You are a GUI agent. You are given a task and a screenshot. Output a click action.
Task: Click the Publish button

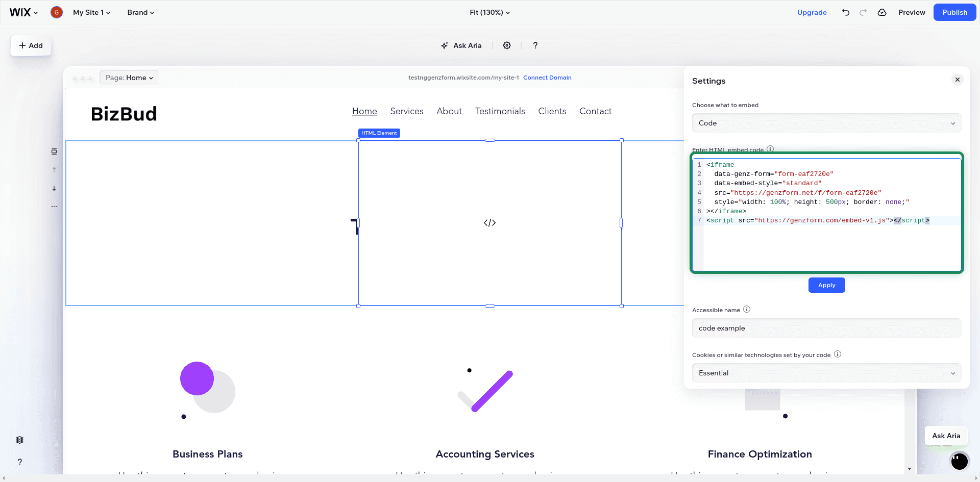[x=954, y=12]
